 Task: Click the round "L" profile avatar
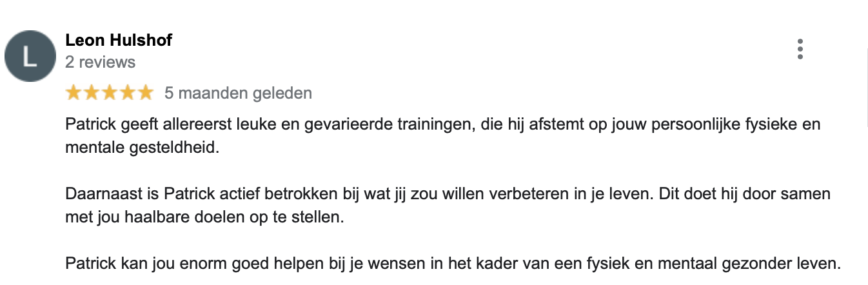(x=30, y=56)
